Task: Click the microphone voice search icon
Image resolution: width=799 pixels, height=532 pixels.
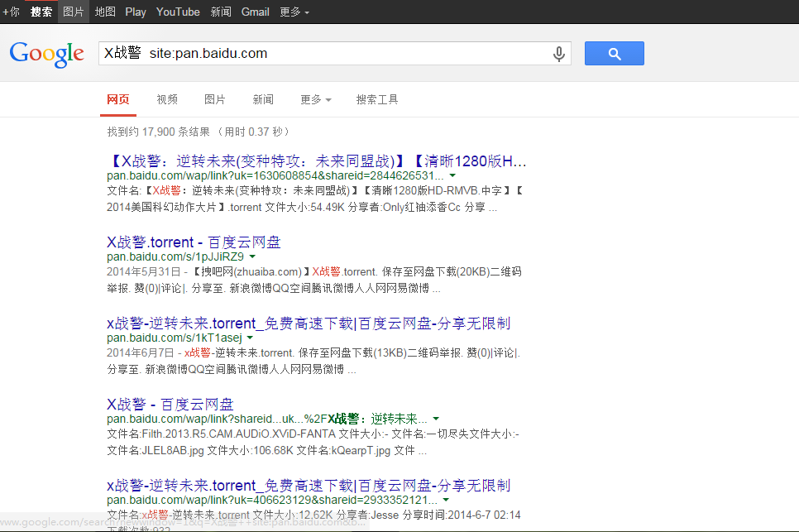Action: (x=559, y=54)
